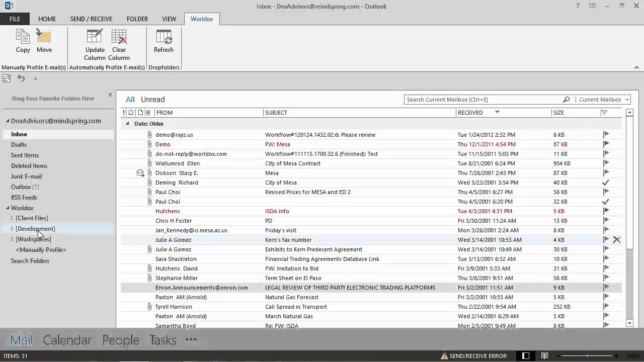This screenshot has width=644, height=362.
Task: Open the Current Mailbox dropdown
Action: tap(626, 99)
